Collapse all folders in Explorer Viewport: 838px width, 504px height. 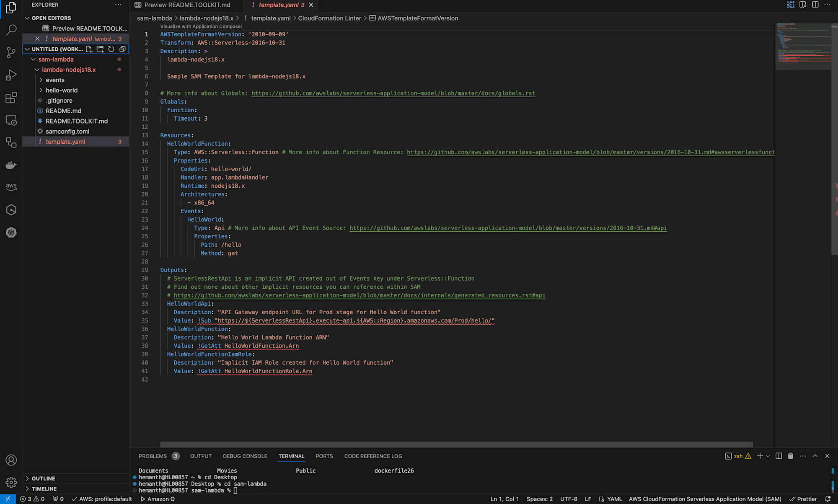pyautogui.click(x=122, y=49)
